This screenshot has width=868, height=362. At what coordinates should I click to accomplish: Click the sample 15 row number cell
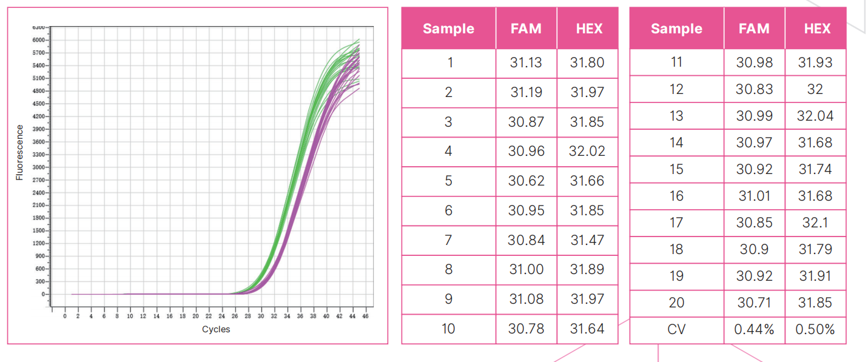676,169
